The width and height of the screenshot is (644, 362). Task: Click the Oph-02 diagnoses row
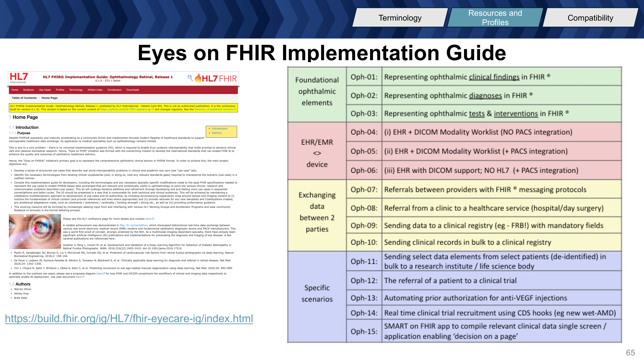(x=484, y=95)
